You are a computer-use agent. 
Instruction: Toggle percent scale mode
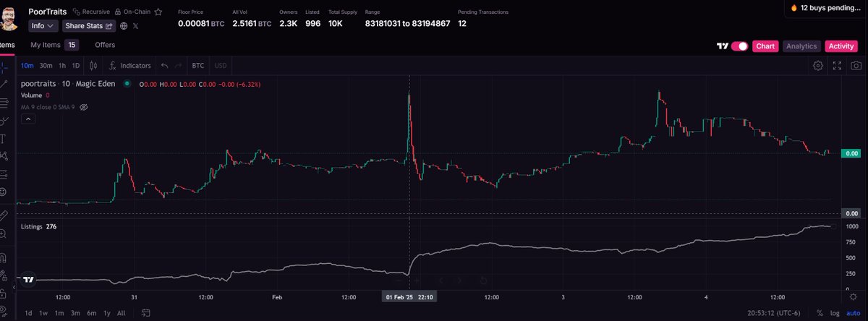pos(818,313)
